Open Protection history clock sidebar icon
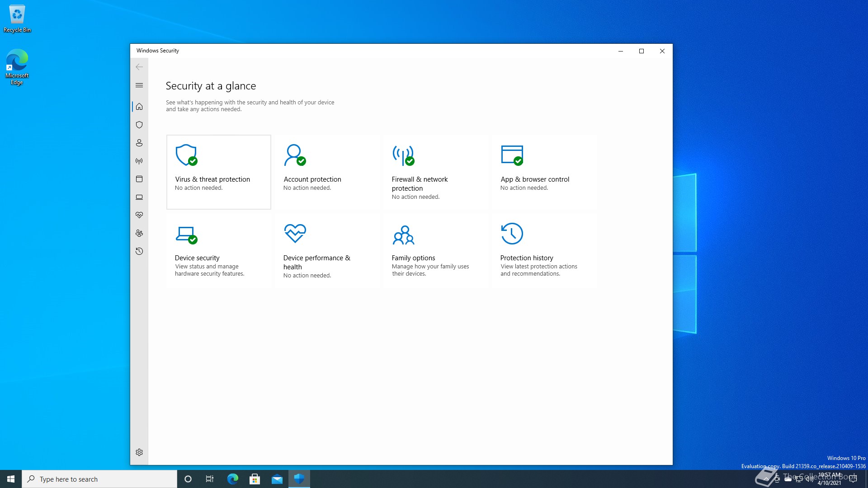868x488 pixels. point(139,251)
